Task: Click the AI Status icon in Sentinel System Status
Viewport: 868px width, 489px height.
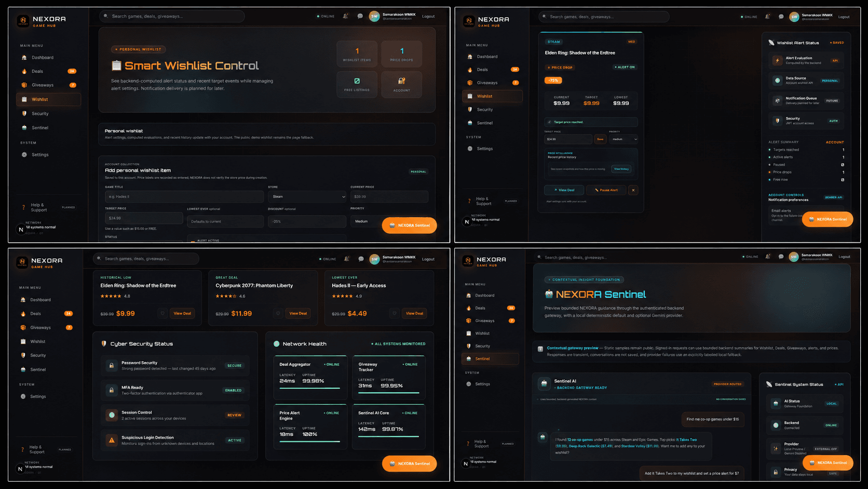Action: [776, 403]
